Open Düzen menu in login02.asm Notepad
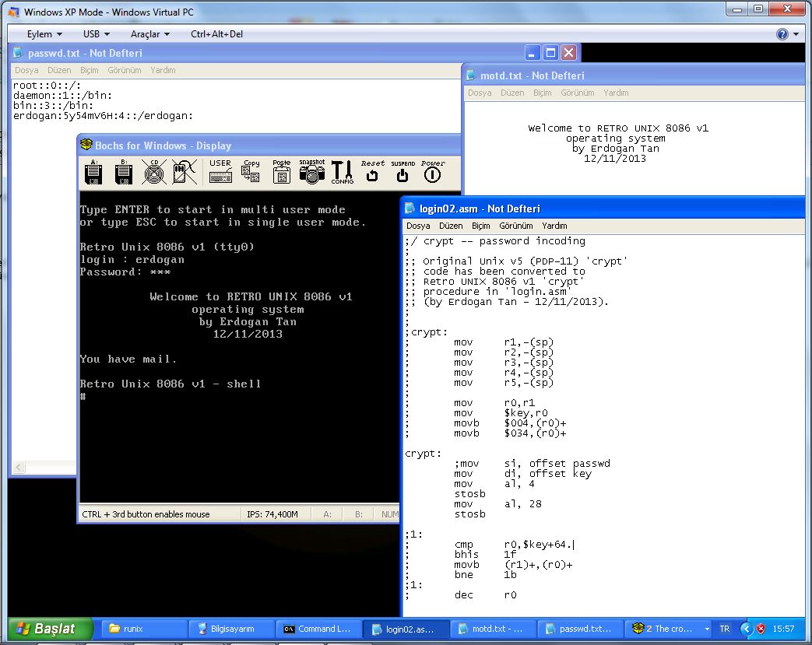Image resolution: width=812 pixels, height=645 pixels. tap(451, 226)
